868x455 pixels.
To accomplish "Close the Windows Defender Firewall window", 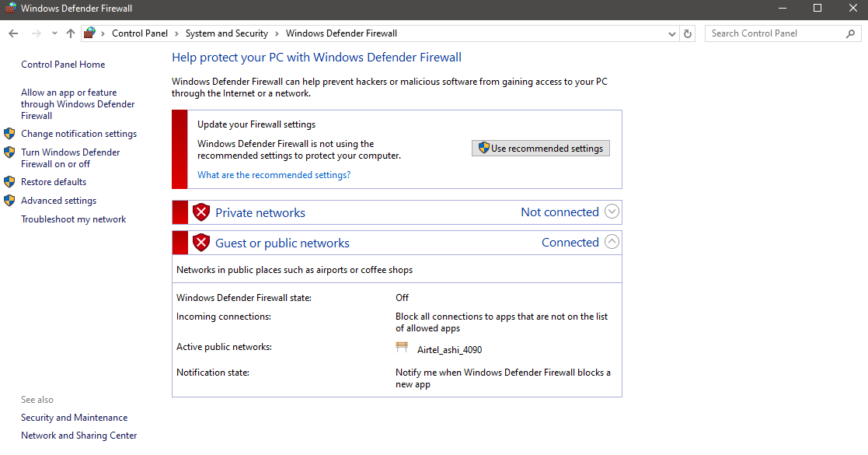I will pyautogui.click(x=852, y=9).
